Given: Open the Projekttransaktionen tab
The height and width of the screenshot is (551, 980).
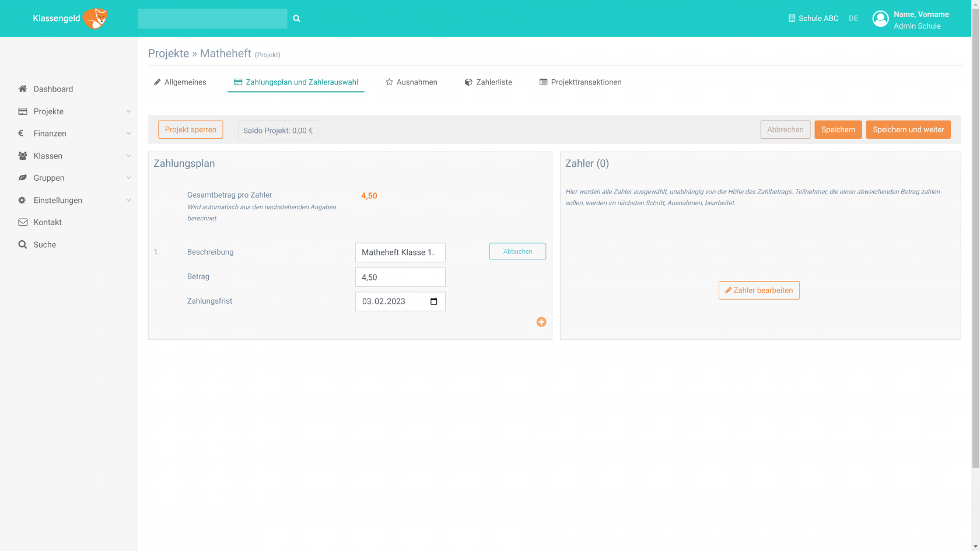Looking at the screenshot, I should click(580, 82).
